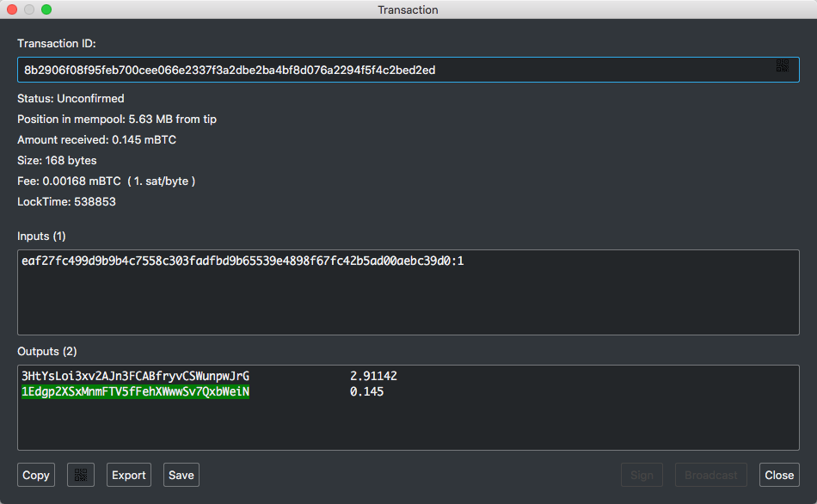Open the QR code button beside Copy
The image size is (817, 504).
81,475
